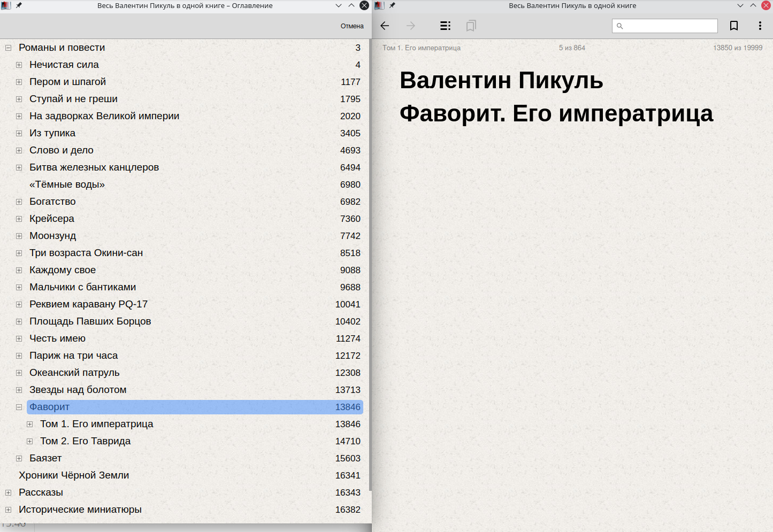Click the back arrow navigation icon
Screen dimensions: 773x532
385,26
